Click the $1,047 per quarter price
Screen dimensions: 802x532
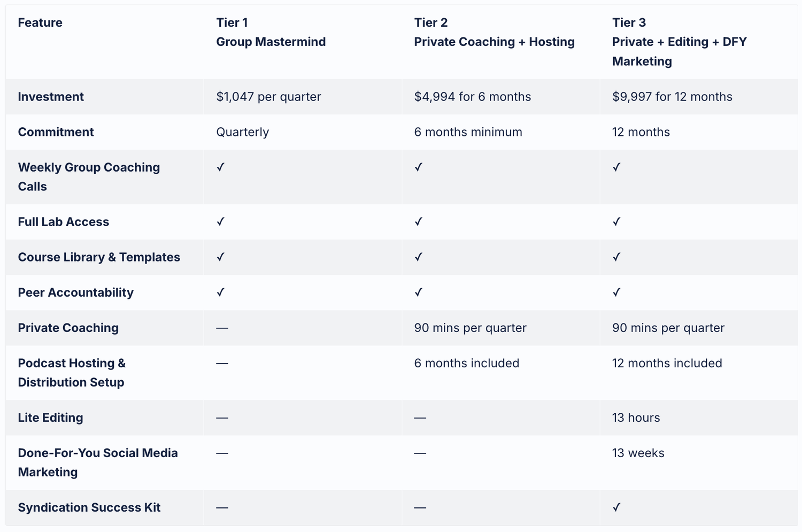[x=268, y=97]
